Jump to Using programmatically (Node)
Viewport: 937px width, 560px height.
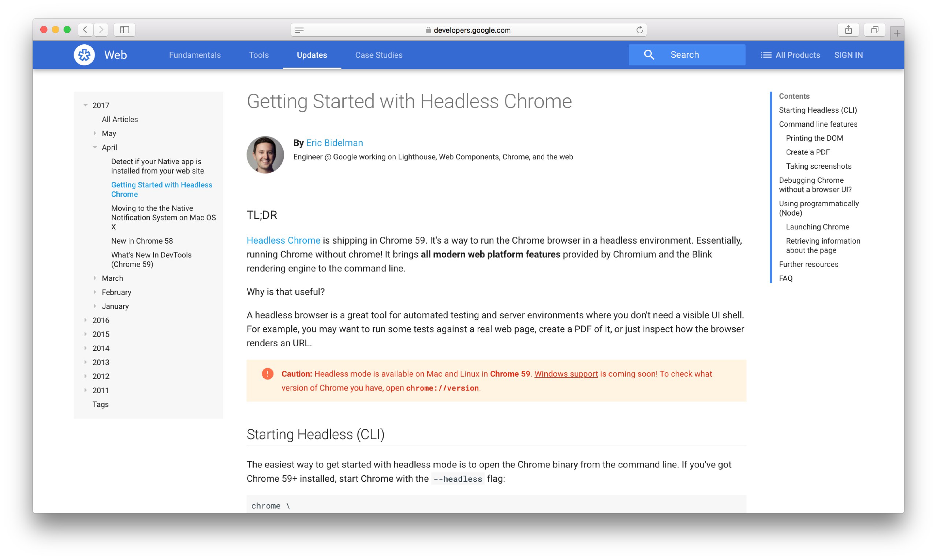click(818, 208)
